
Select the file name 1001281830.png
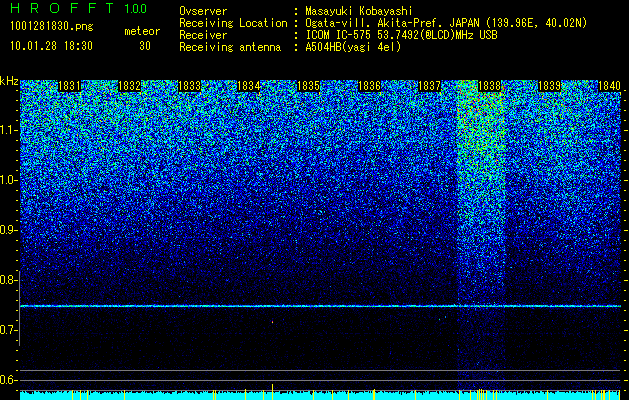coord(52,27)
